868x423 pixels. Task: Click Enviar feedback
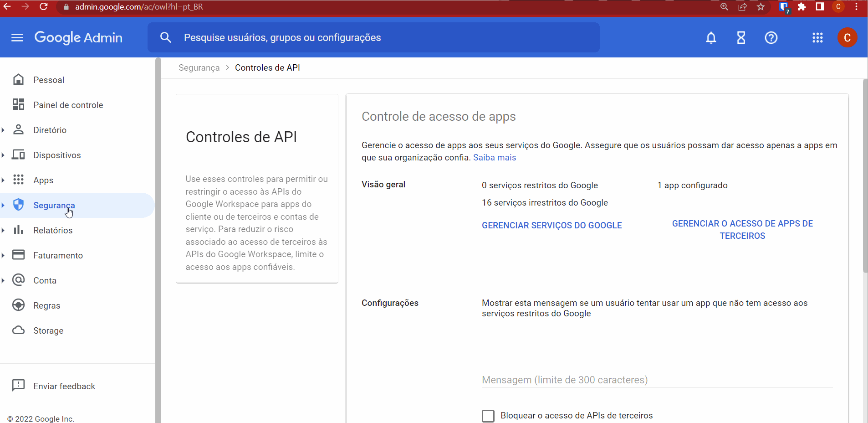[64, 387]
